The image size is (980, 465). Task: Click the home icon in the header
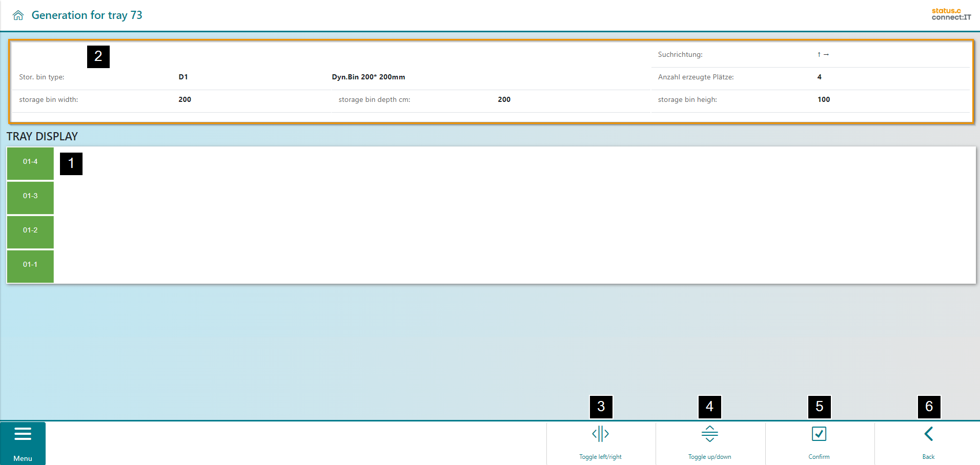(x=18, y=15)
